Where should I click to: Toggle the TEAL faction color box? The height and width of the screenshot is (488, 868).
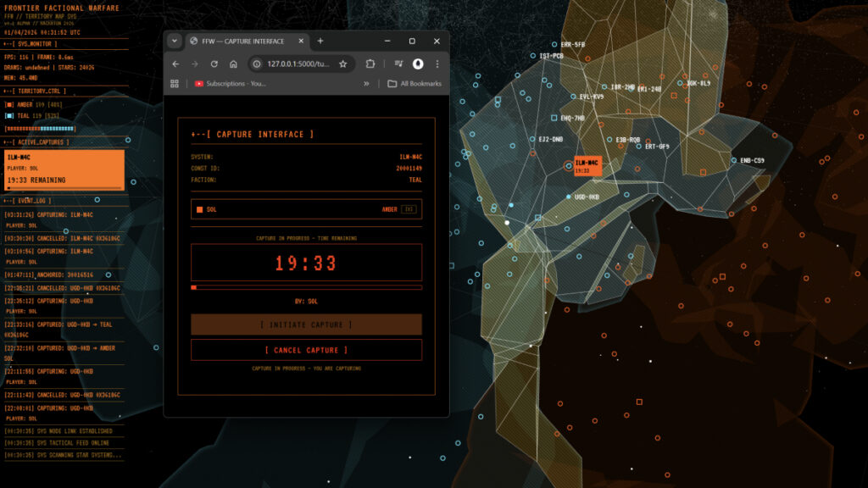tap(9, 115)
